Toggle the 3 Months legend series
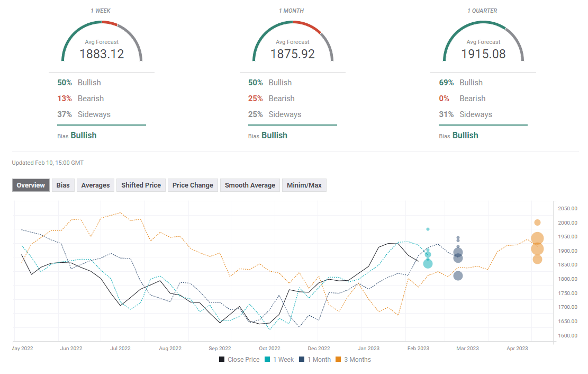 click(x=355, y=360)
